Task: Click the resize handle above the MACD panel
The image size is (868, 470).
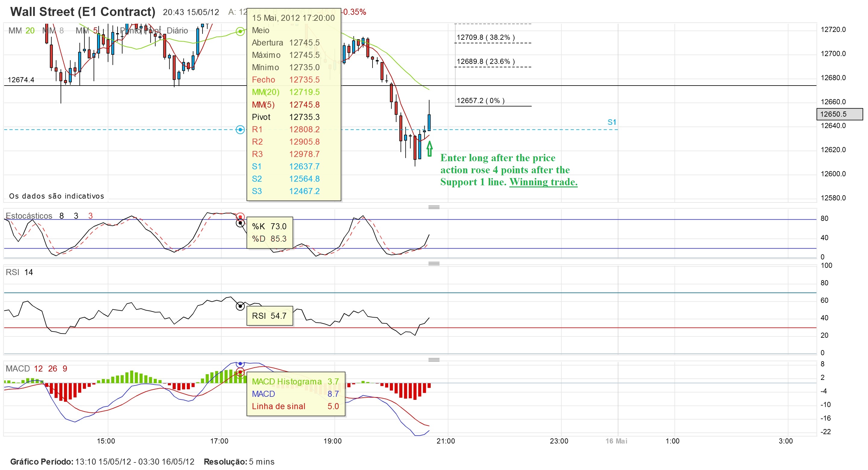Action: [x=434, y=359]
